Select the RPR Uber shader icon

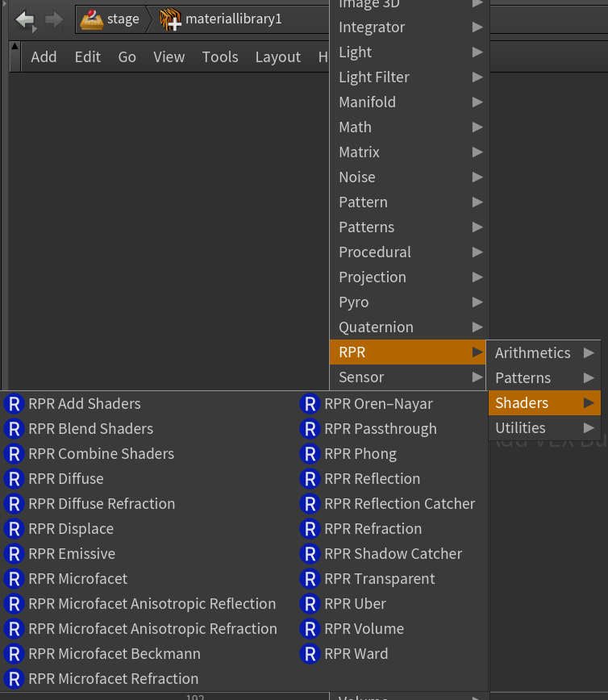(x=310, y=603)
